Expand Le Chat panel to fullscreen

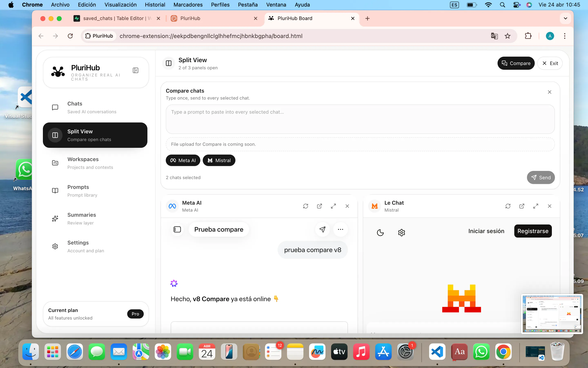(536, 206)
